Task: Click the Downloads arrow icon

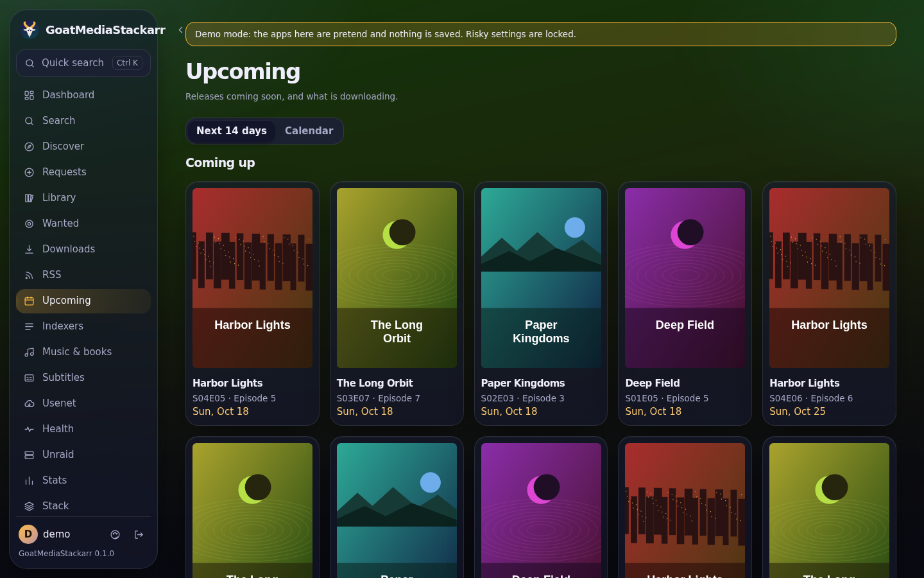Action: click(x=29, y=249)
